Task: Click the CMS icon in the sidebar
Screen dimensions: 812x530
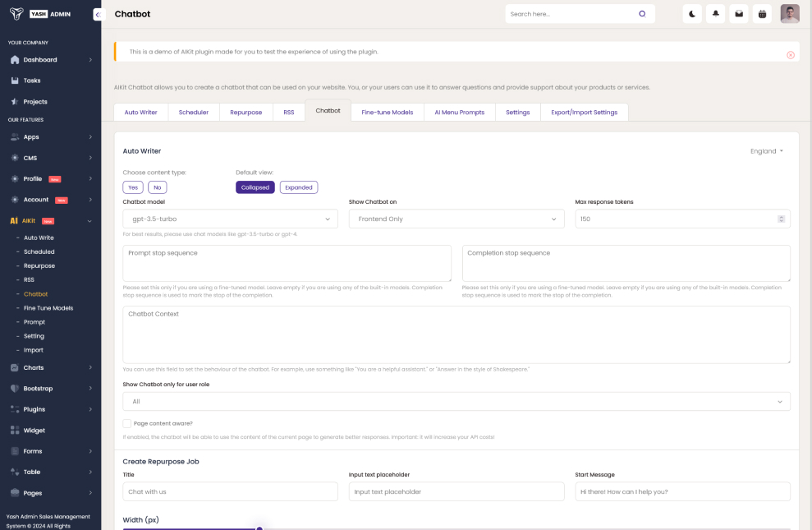Action: [x=15, y=158]
